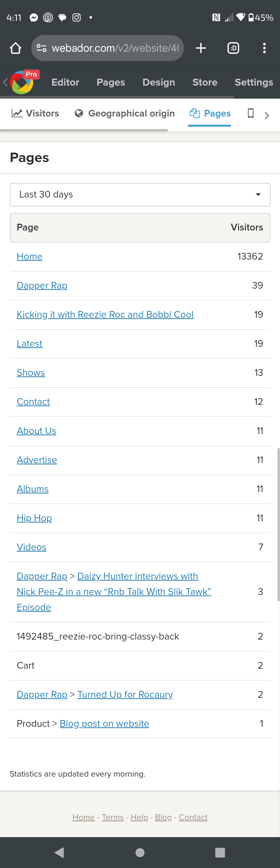Expand the Last 30 days dropdown
This screenshot has width=280, height=868.
tap(140, 194)
